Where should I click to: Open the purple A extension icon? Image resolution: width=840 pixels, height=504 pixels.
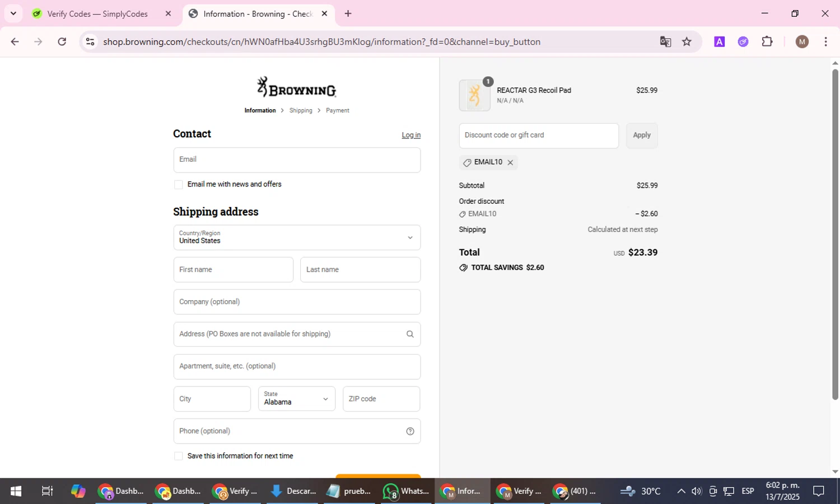(x=720, y=41)
